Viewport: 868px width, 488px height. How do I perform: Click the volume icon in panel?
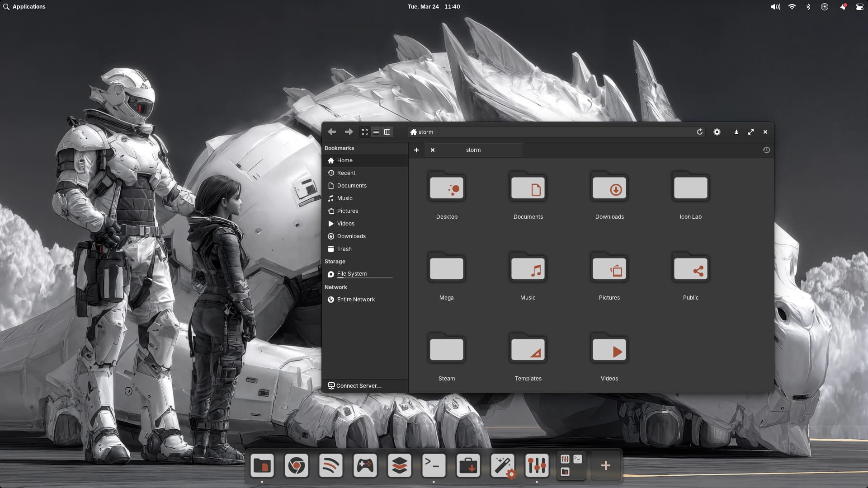coord(775,6)
